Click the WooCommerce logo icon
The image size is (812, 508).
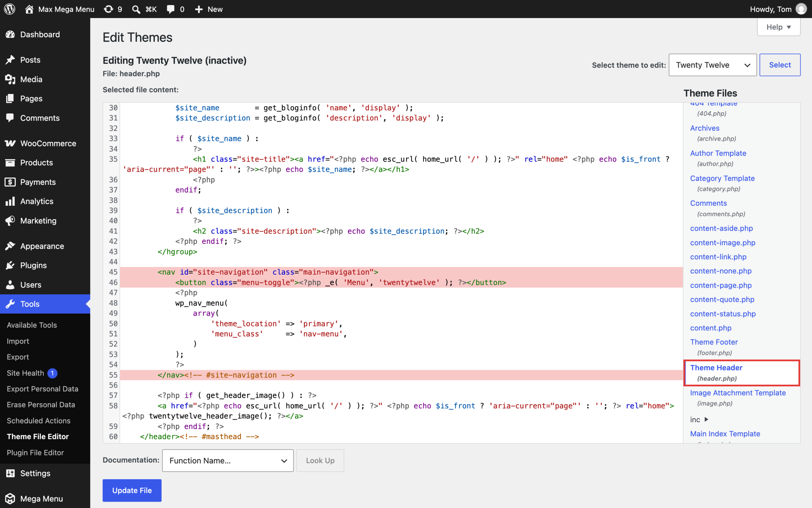pos(10,143)
